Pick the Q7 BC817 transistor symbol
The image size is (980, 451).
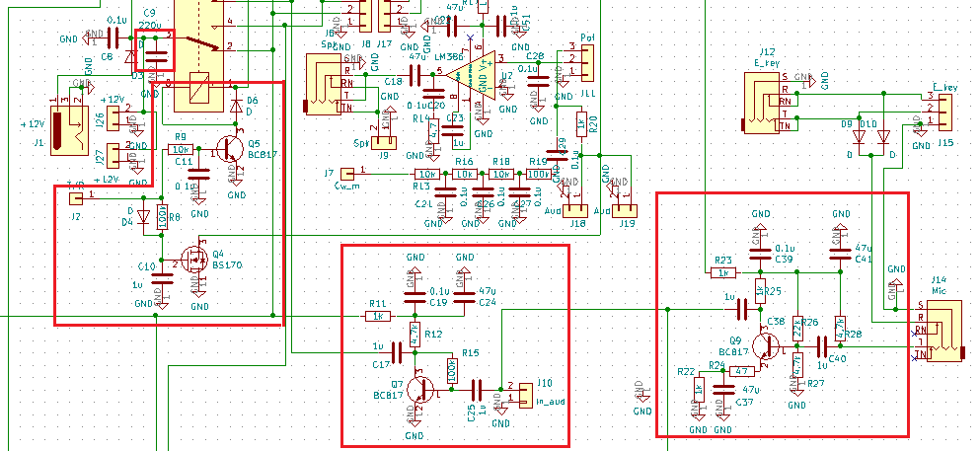click(421, 389)
